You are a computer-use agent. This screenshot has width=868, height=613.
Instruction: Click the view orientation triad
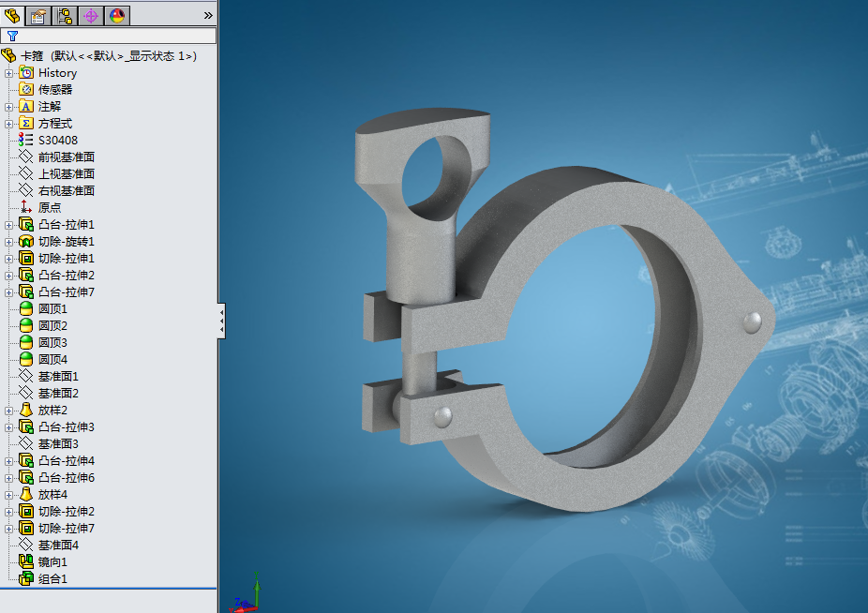pyautogui.click(x=247, y=595)
